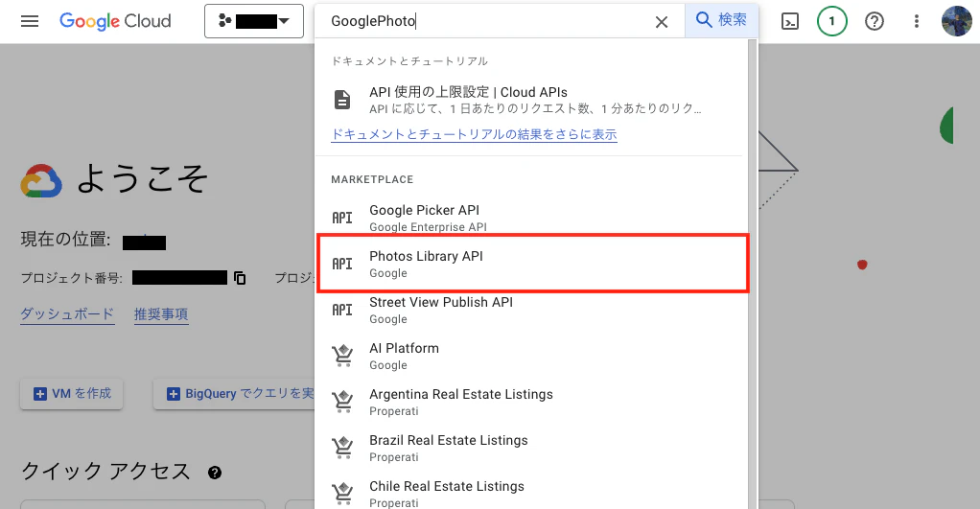Screen dimensions: 980x509
Task: Open the three-dot settings menu
Action: 917,22
